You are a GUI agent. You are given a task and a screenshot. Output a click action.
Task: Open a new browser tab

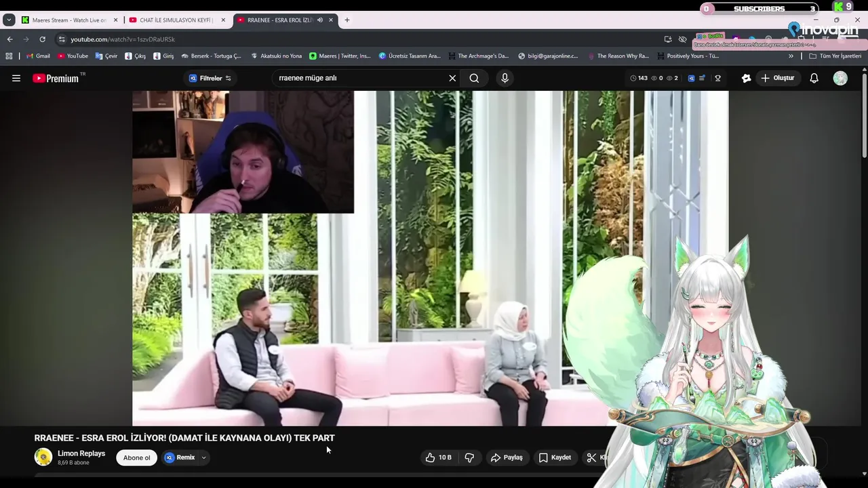coord(347,20)
